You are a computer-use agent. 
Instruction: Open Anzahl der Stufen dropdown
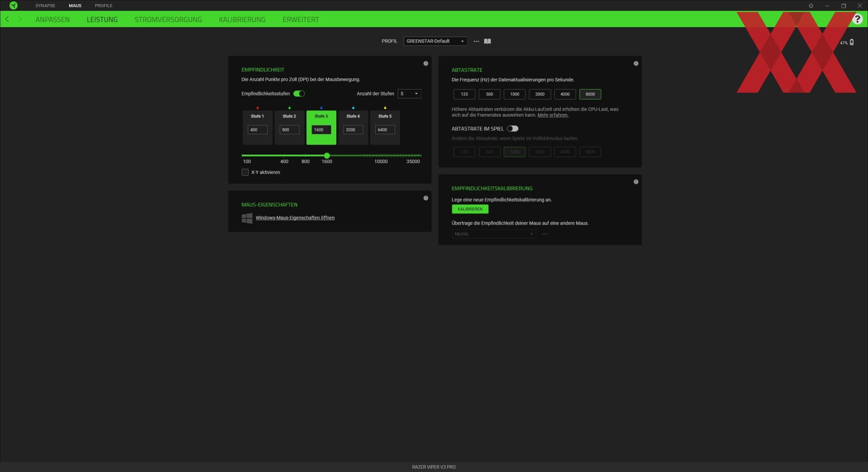pyautogui.click(x=410, y=94)
